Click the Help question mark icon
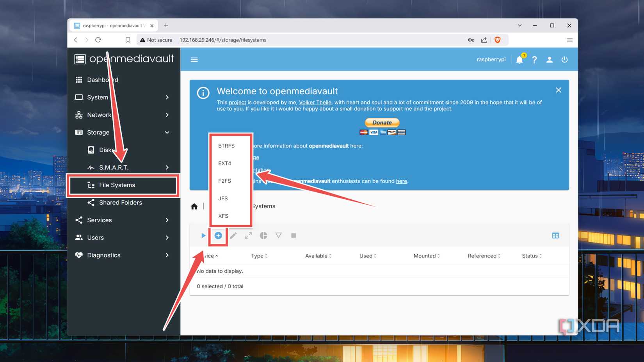The width and height of the screenshot is (644, 362). 534,60
